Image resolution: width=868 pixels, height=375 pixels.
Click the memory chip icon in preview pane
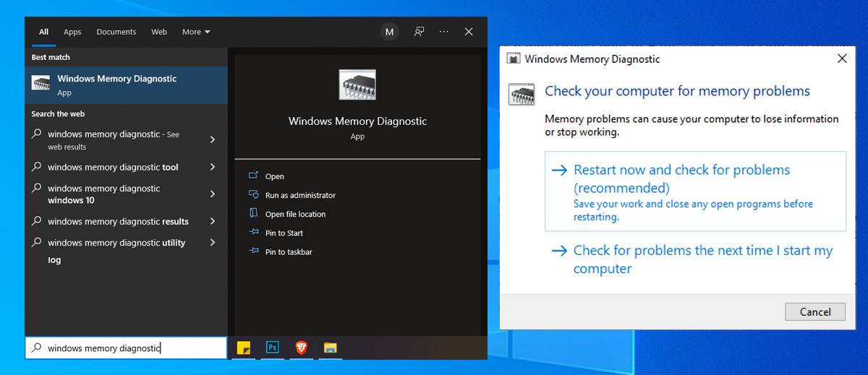click(357, 85)
